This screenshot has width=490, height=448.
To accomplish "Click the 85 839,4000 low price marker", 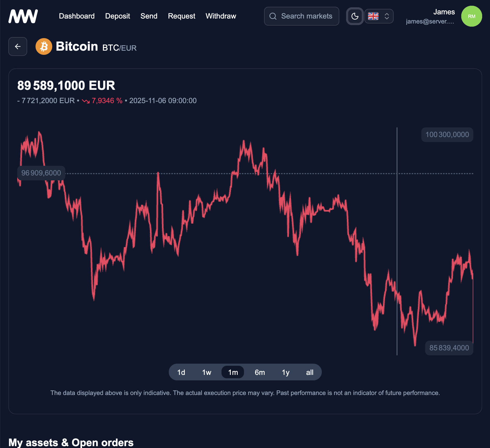I will 449,348.
